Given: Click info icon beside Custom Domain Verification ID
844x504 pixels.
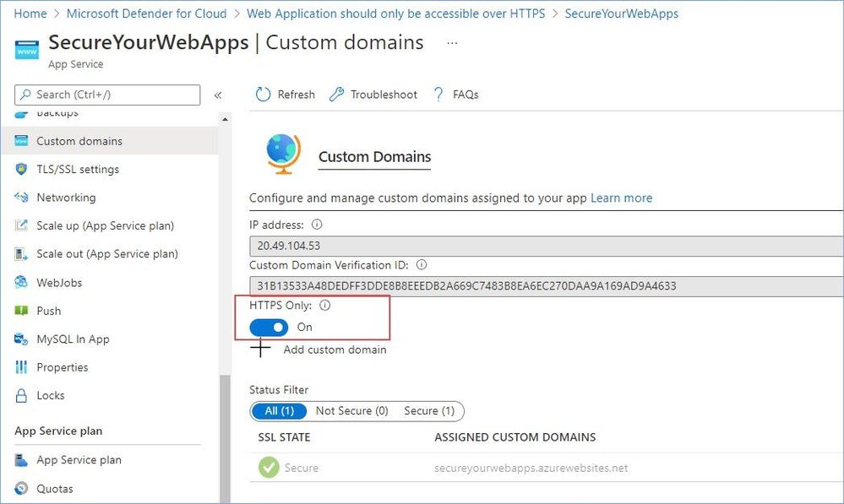Looking at the screenshot, I should (x=422, y=264).
